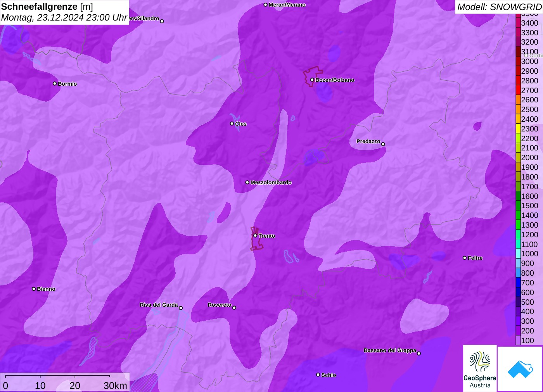Click the Predazzo label text

coord(368,141)
